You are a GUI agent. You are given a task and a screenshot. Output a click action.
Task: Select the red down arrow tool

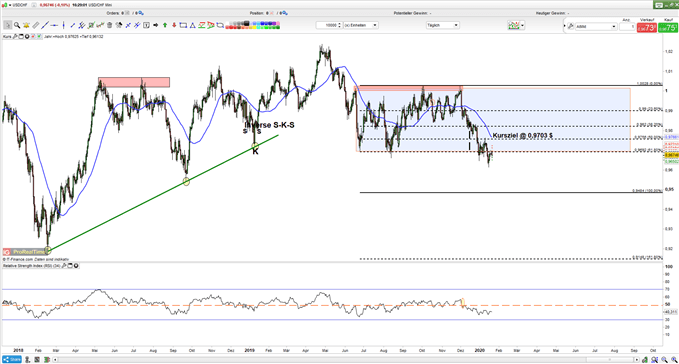pos(174,26)
